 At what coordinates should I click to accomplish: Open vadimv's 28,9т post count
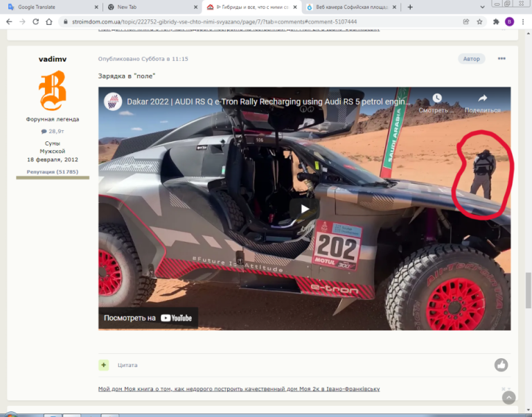pyautogui.click(x=53, y=132)
